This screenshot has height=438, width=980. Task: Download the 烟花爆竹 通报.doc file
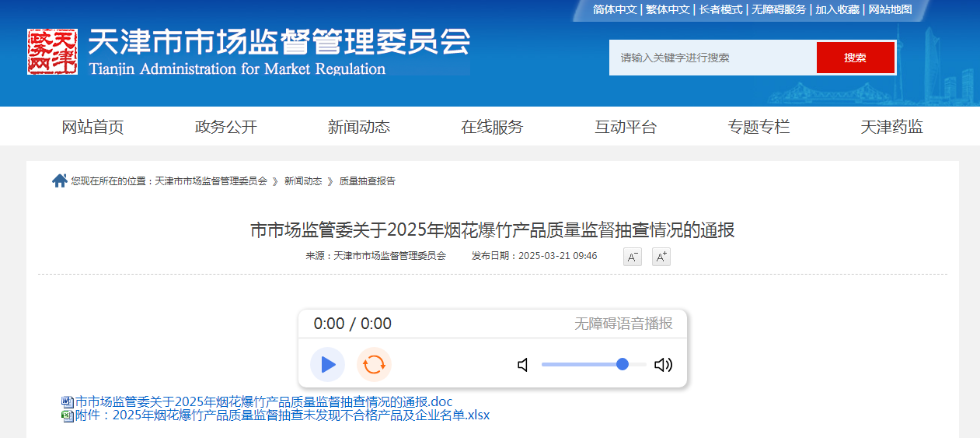click(263, 402)
